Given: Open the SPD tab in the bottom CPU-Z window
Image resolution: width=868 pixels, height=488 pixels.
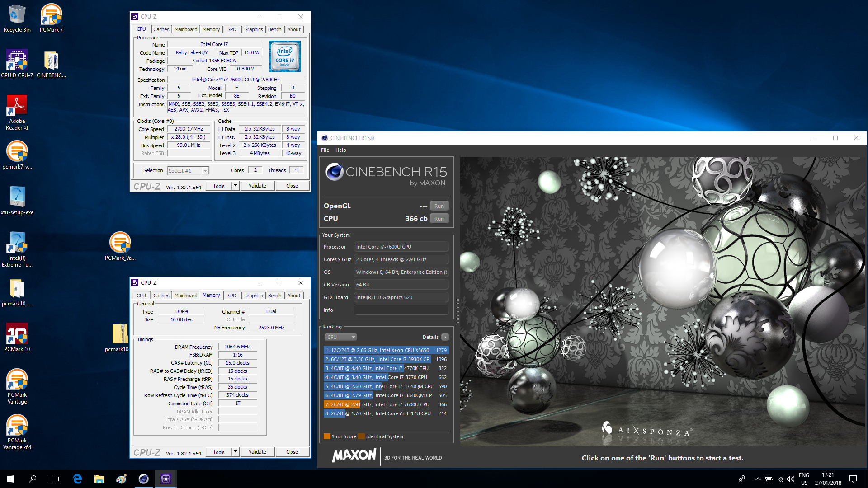Looking at the screenshot, I should click(232, 296).
